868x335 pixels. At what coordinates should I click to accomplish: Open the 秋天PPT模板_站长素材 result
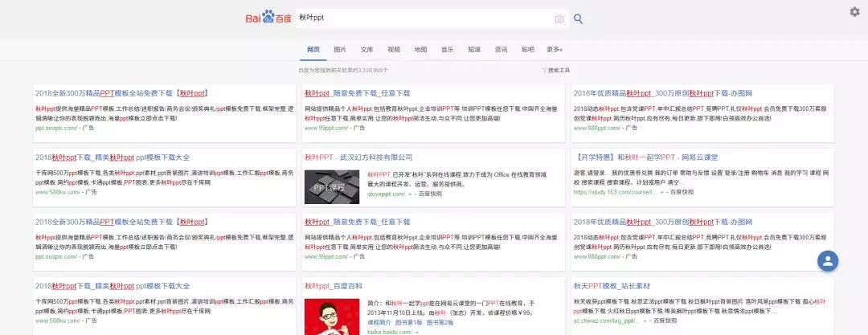[x=612, y=286]
